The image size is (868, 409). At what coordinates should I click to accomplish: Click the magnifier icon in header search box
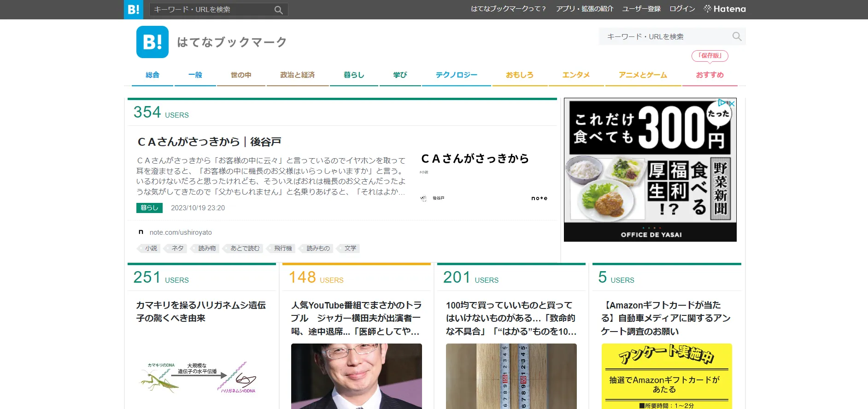pyautogui.click(x=737, y=36)
